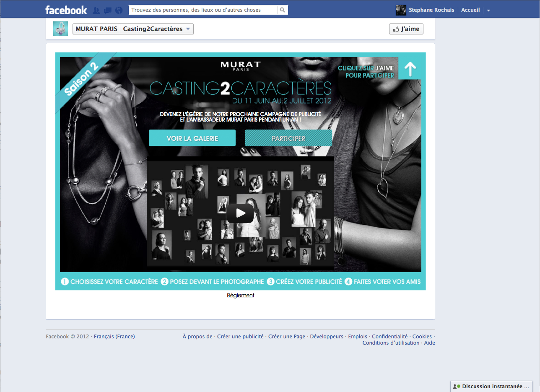This screenshot has width=540, height=392.
Task: Click the search magnifier button
Action: coord(283,10)
